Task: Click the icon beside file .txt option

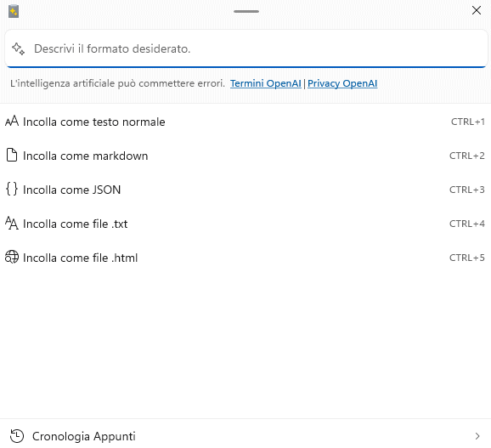Action: (12, 224)
